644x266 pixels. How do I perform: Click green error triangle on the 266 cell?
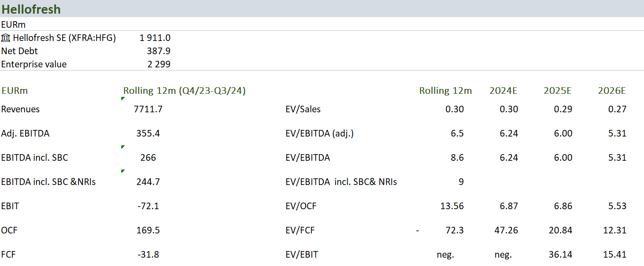coord(123,147)
